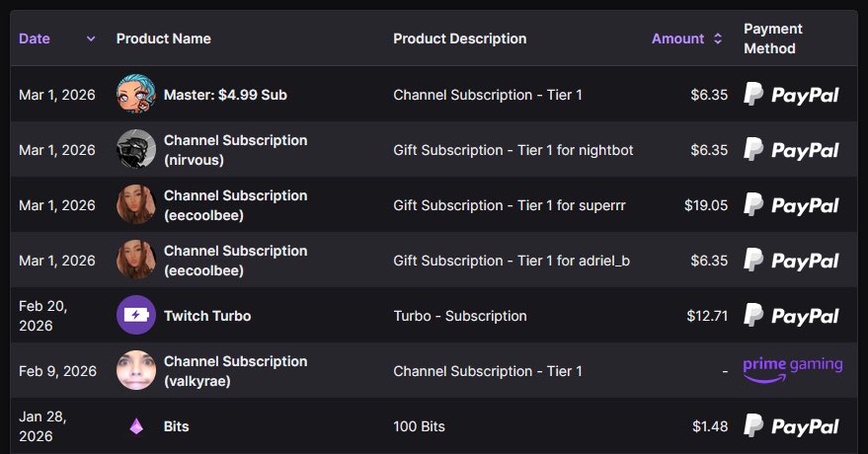
Task: Click the nirvous channel avatar
Action: [x=136, y=150]
